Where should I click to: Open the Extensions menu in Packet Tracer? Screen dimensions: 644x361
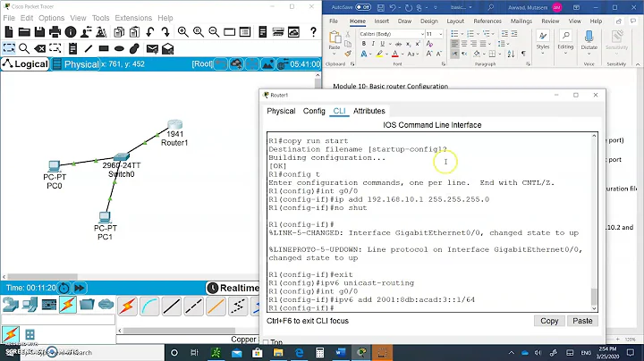(133, 18)
